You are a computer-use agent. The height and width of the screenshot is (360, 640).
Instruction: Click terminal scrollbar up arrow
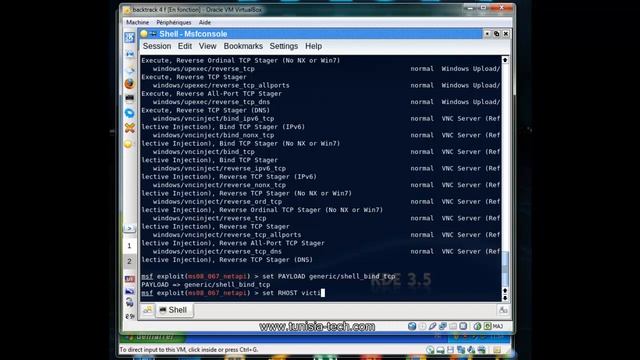point(505,60)
